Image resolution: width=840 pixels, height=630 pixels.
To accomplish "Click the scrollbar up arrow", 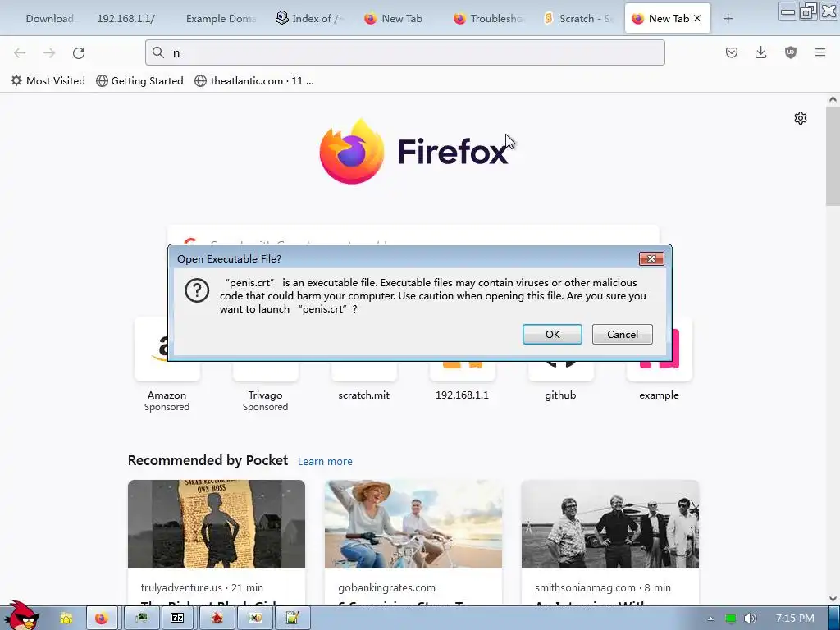I will 833,99.
